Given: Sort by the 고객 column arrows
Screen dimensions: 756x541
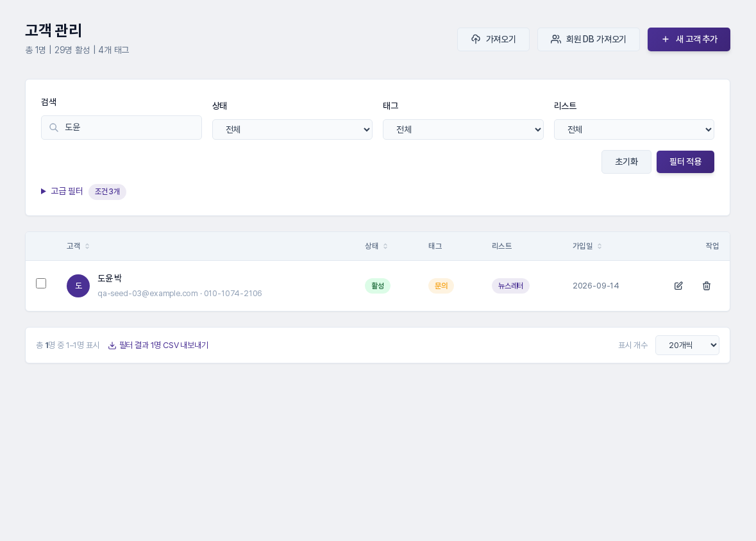Looking at the screenshot, I should tap(87, 246).
